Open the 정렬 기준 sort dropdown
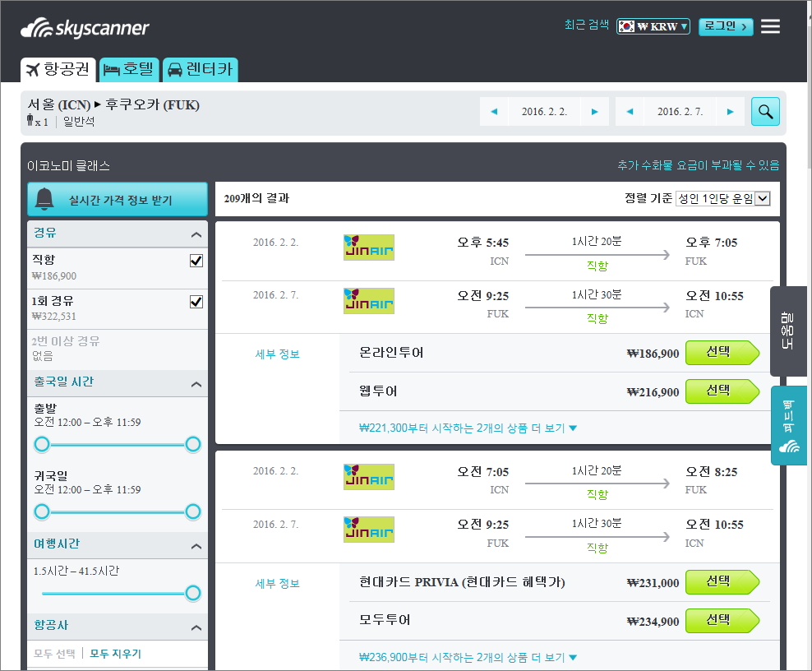The width and height of the screenshot is (812, 671). click(722, 198)
